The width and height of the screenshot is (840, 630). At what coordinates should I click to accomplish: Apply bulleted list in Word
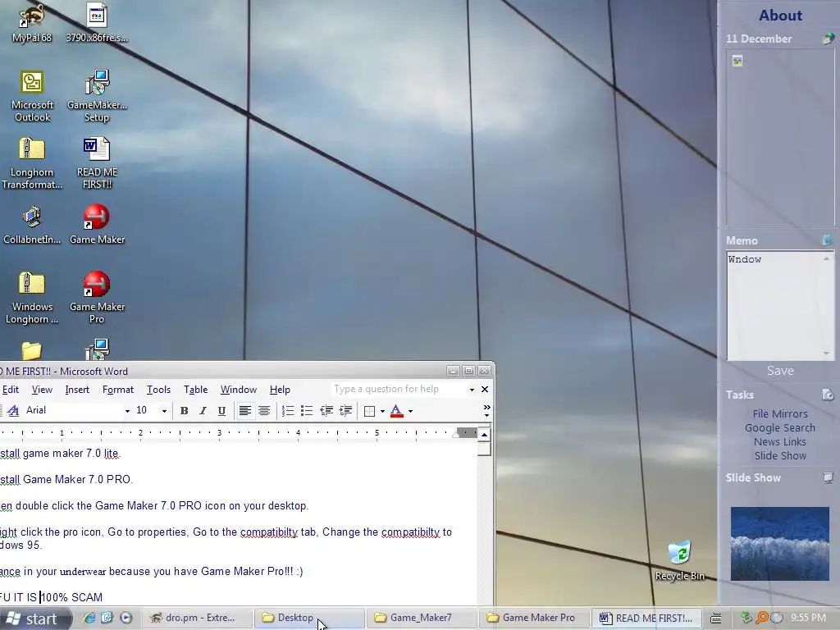(307, 411)
